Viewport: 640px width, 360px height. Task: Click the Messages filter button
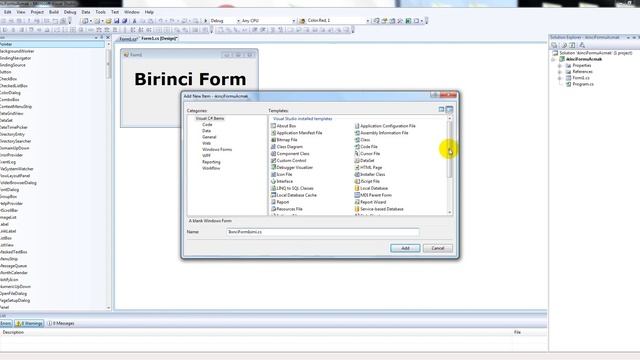tap(60, 323)
